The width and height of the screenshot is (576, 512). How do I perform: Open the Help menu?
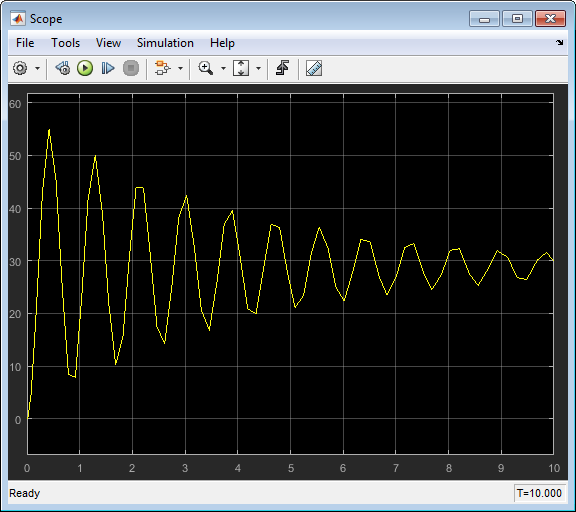222,43
